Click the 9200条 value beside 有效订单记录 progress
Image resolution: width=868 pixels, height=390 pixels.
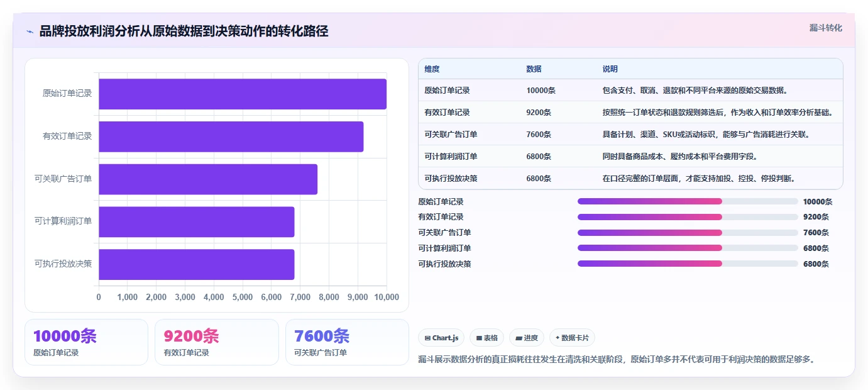(816, 216)
